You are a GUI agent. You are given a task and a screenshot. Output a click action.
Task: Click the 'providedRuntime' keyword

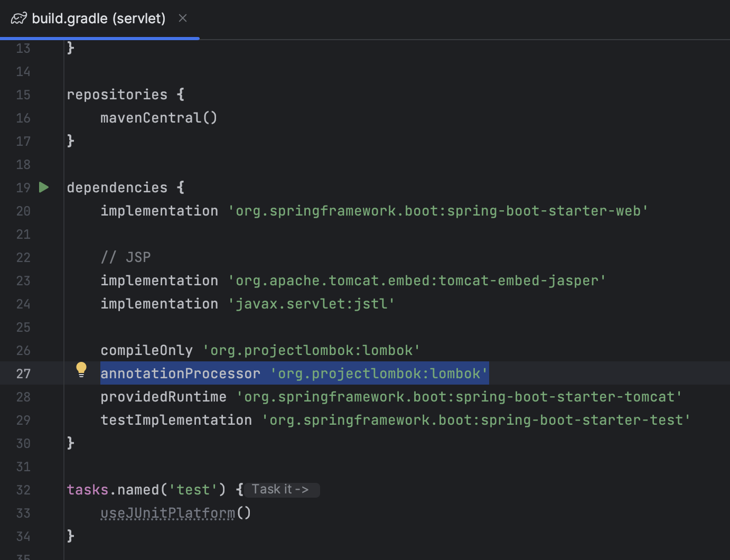click(x=164, y=397)
